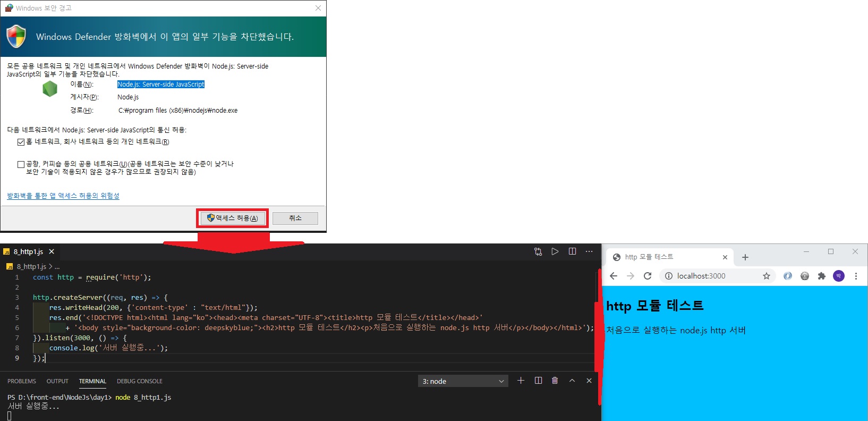The image size is (868, 421).
Task: Click line number 1 in the editor gutter
Action: coord(17,277)
